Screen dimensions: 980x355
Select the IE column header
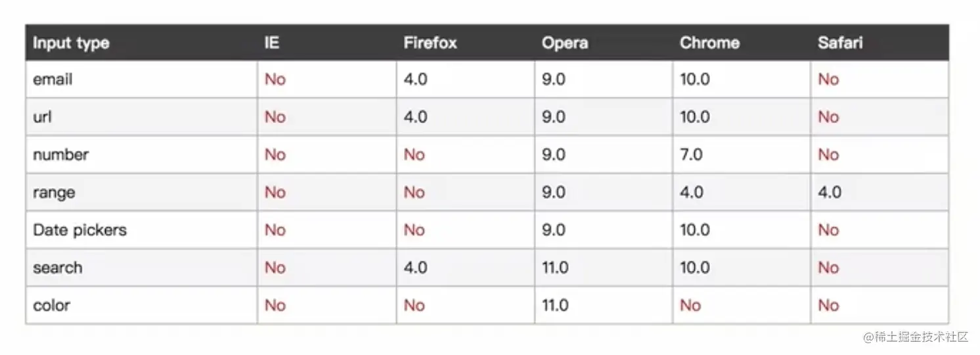(272, 43)
